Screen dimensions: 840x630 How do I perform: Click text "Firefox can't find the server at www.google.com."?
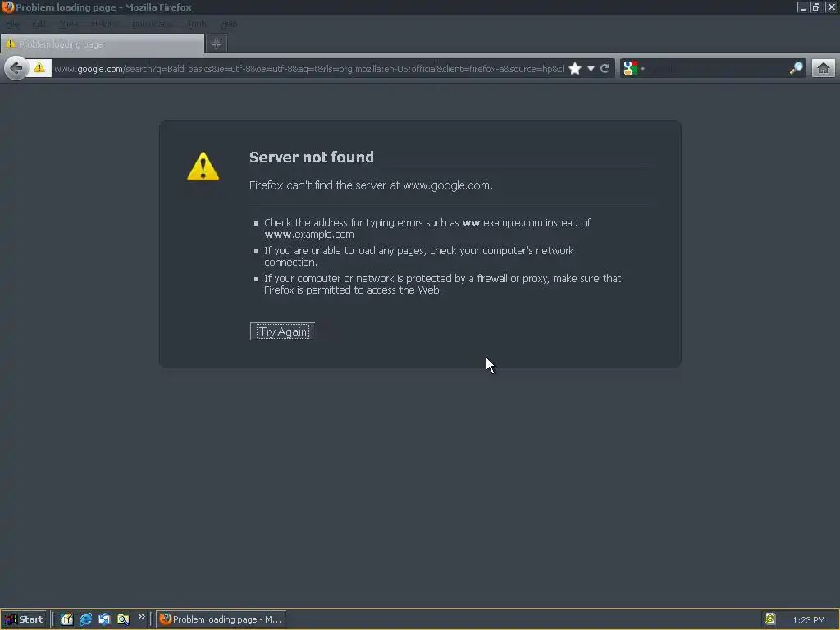[371, 185]
